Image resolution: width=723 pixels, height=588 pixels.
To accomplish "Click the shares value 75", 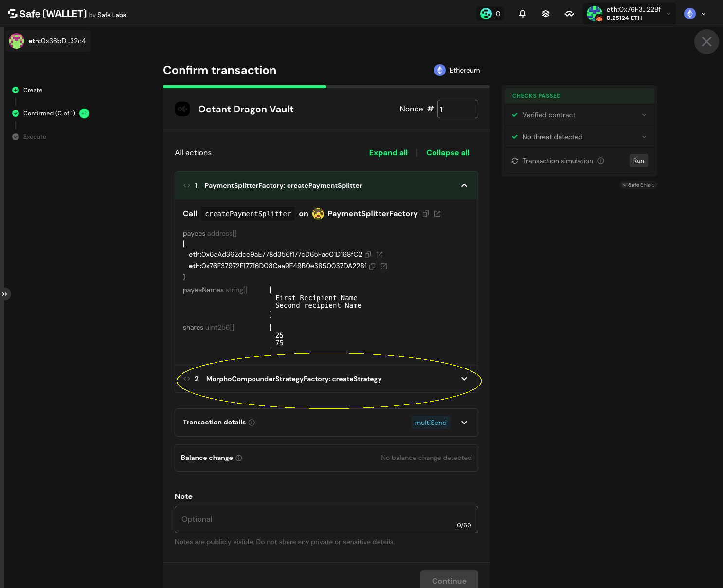I will [279, 343].
